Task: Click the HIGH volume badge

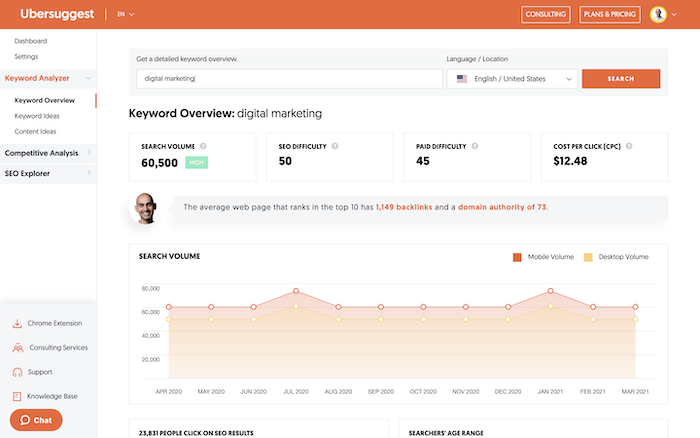Action: click(x=196, y=163)
